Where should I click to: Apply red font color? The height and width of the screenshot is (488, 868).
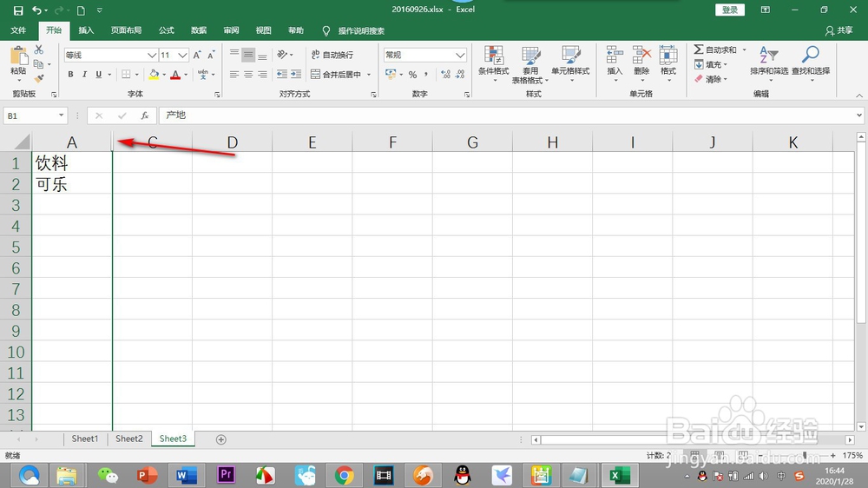[175, 74]
